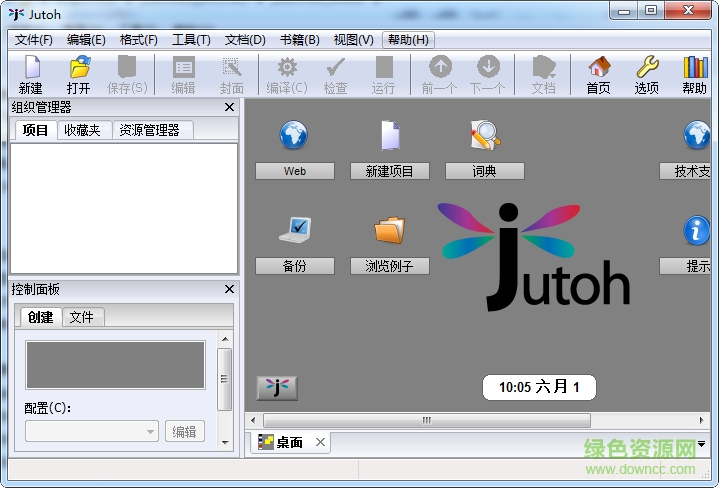The width and height of the screenshot is (719, 488).
Task: Open the 文件(F) menu
Action: tap(33, 40)
